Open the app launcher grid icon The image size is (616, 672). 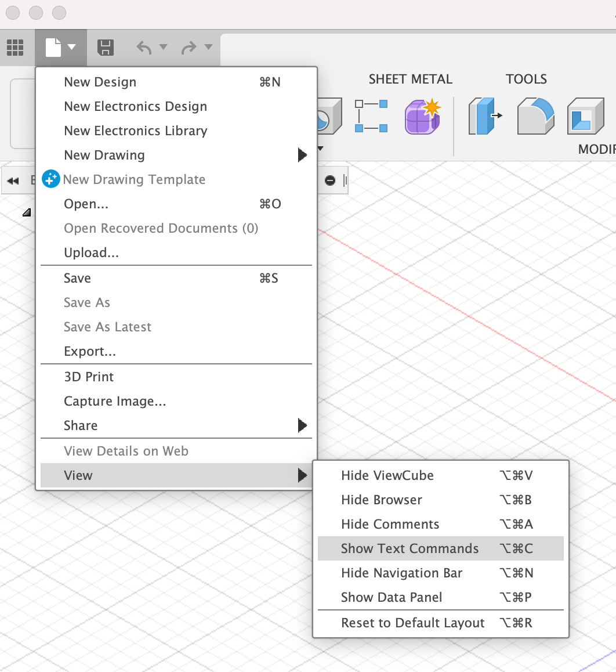(16, 47)
